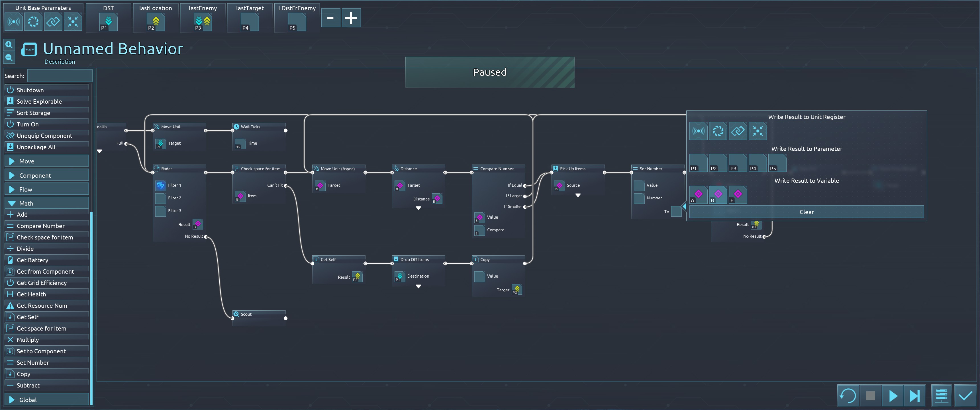Click the stop square button
Screen dimensions: 980x410
tap(870, 396)
